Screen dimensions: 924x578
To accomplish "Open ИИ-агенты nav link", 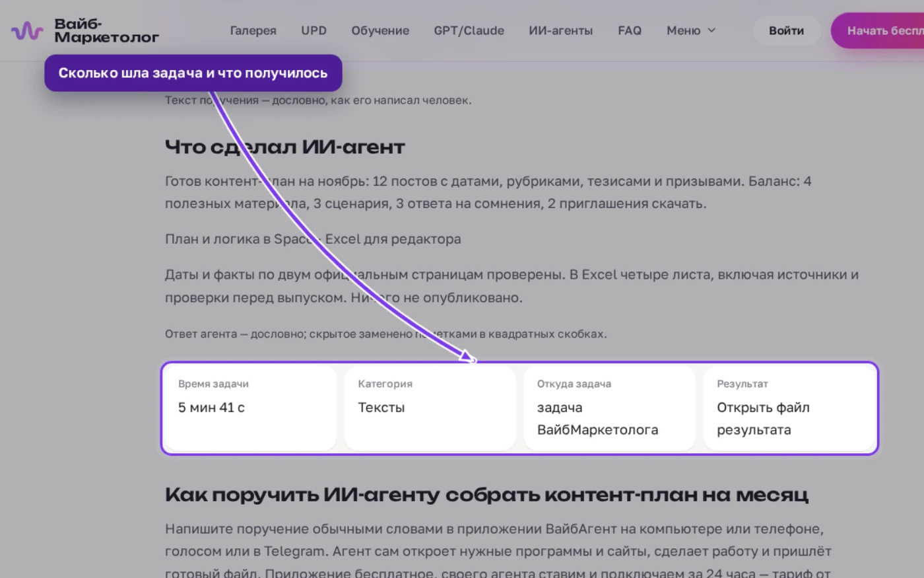I will (560, 30).
